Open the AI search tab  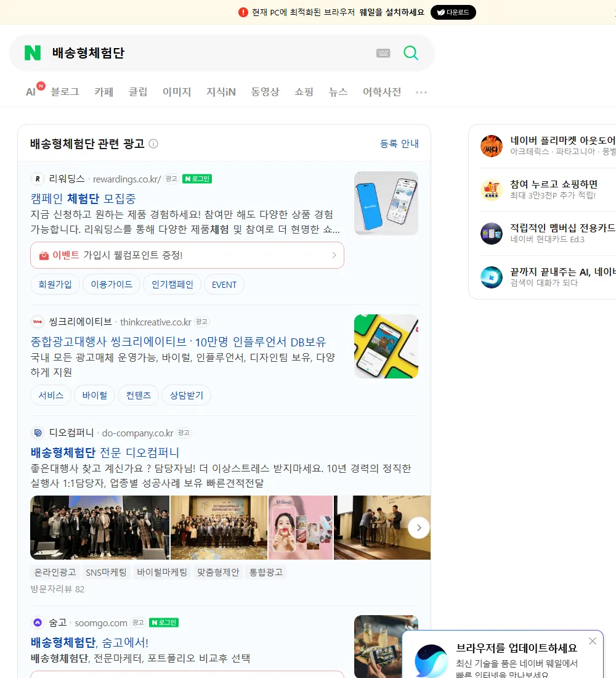click(x=31, y=92)
